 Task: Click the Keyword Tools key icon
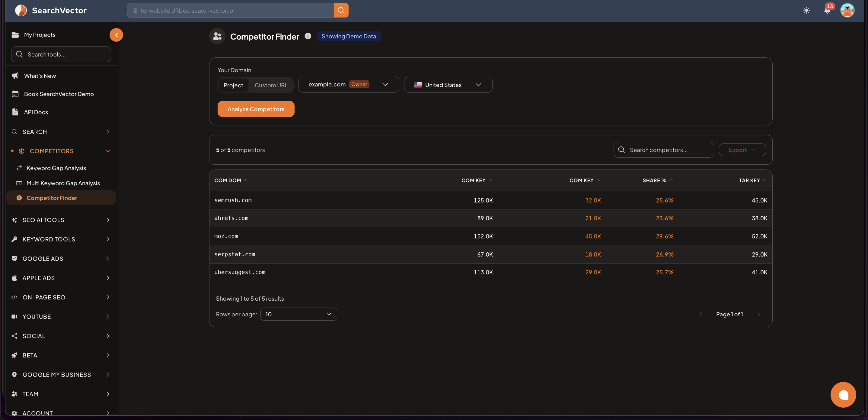(14, 239)
